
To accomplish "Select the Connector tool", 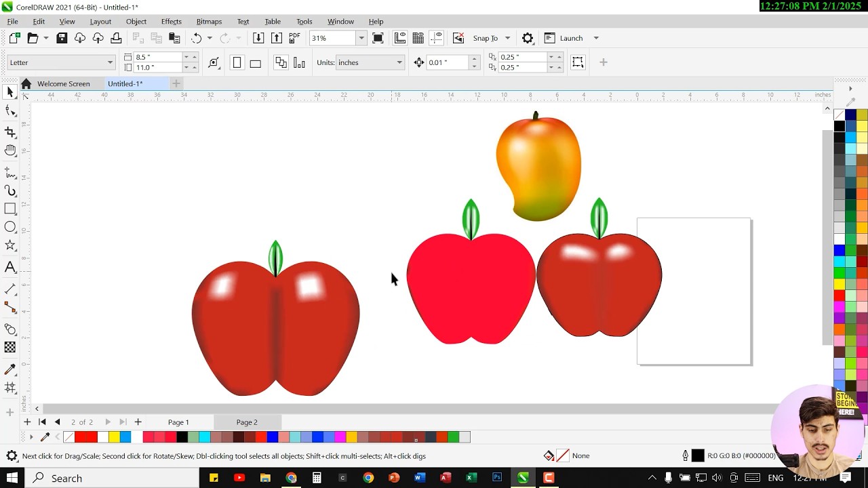I will [x=10, y=308].
